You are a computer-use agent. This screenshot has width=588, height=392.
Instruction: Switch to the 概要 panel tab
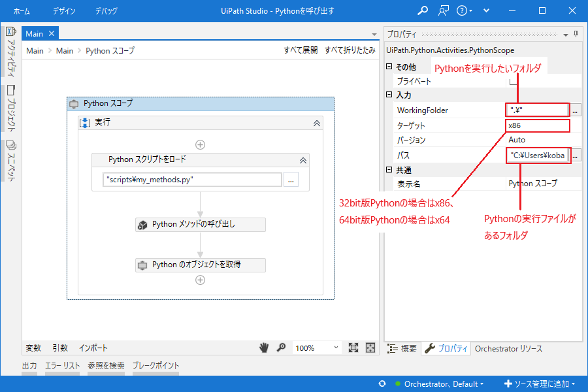click(402, 348)
